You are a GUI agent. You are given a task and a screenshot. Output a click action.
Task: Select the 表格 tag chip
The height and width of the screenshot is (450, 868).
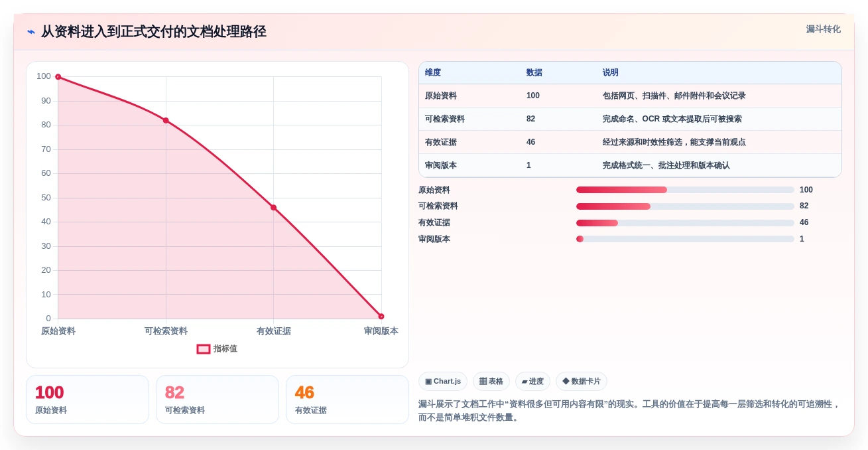pyautogui.click(x=491, y=382)
